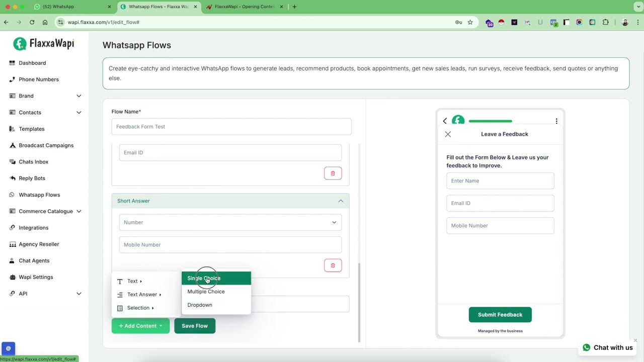Click the Agency Reseller sidebar icon
Screen dimensions: 644x362
click(12, 244)
